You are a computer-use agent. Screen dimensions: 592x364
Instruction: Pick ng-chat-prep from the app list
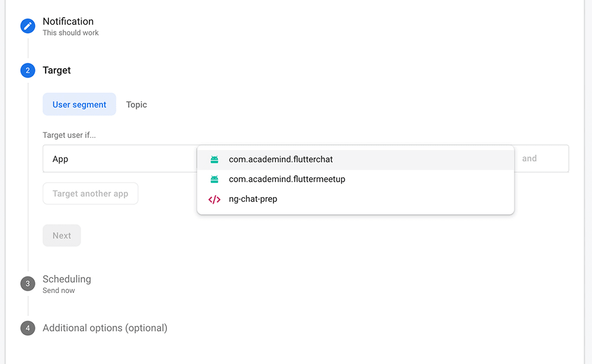tap(253, 199)
